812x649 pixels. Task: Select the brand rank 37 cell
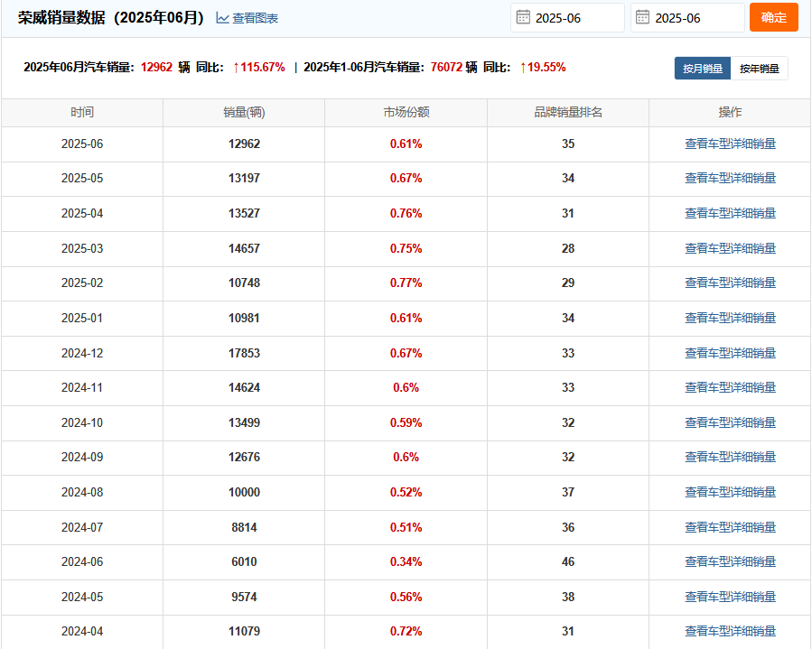click(x=568, y=492)
